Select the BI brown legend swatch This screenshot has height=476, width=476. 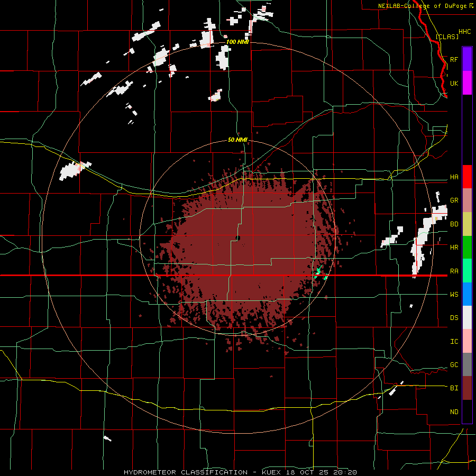click(467, 388)
